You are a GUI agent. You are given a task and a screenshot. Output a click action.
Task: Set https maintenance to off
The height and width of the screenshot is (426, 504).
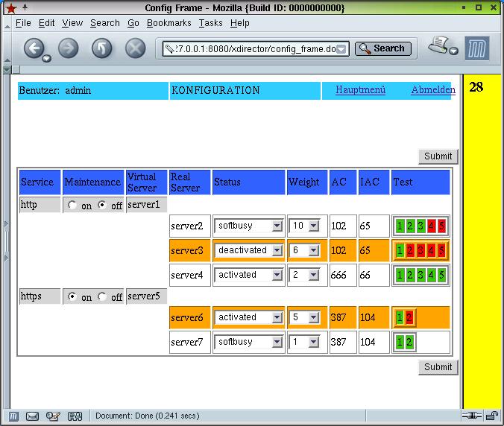point(102,296)
